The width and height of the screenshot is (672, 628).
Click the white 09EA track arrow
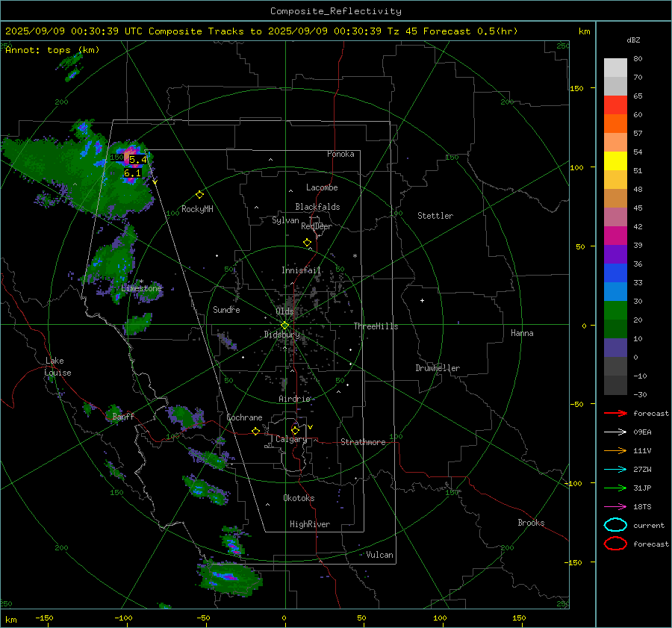point(615,432)
